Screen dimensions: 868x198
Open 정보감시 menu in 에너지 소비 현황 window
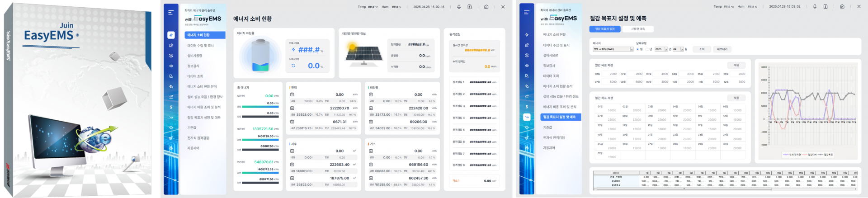tap(193, 66)
